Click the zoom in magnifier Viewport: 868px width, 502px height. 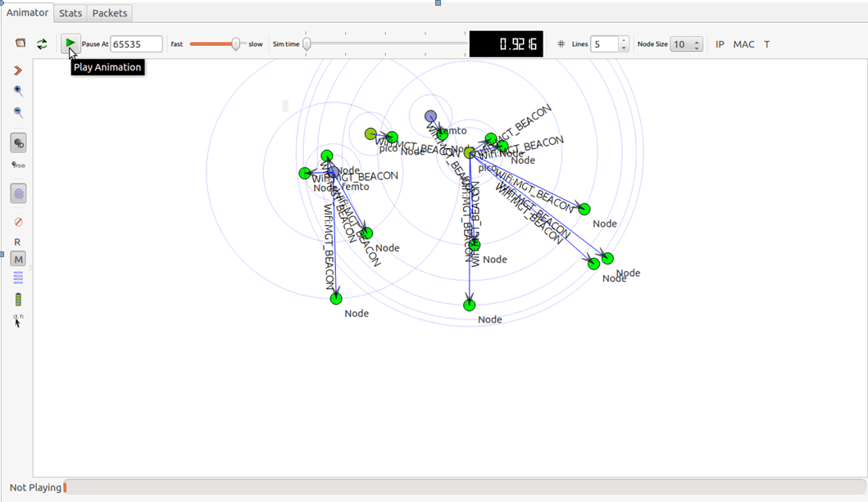point(18,91)
